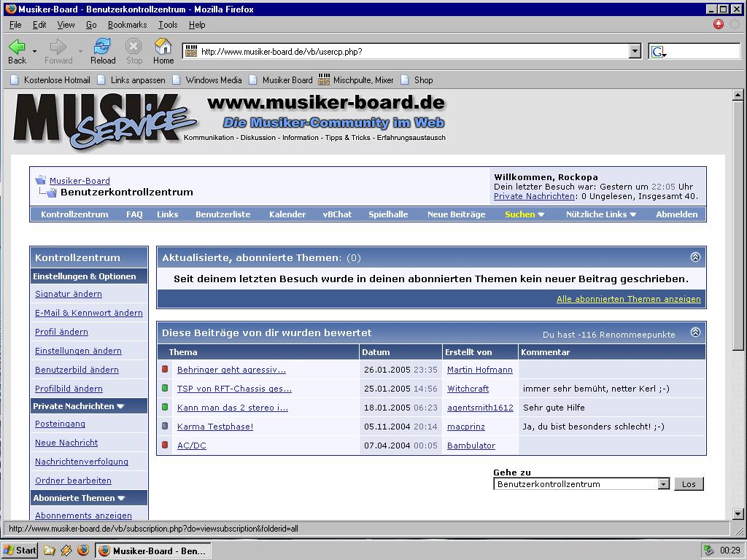Click Firefox quick launch icon in taskbar
Viewport: 747px width, 560px height.
[x=83, y=551]
